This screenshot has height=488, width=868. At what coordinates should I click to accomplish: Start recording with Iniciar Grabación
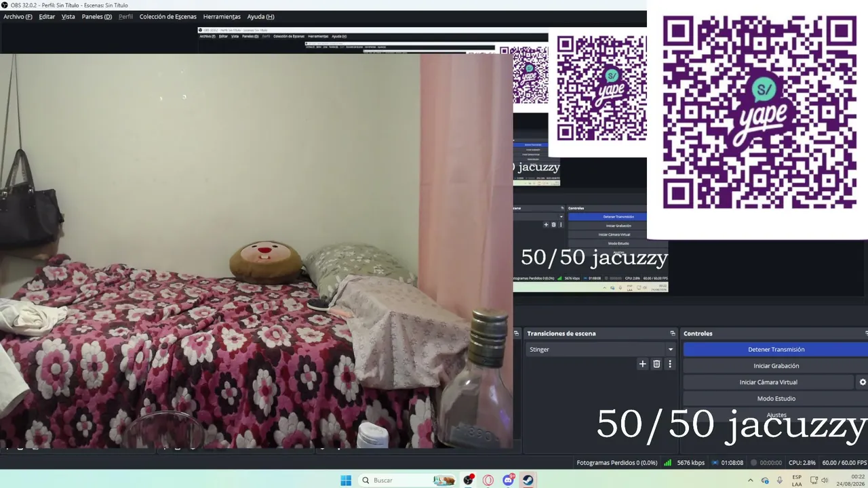click(776, 366)
